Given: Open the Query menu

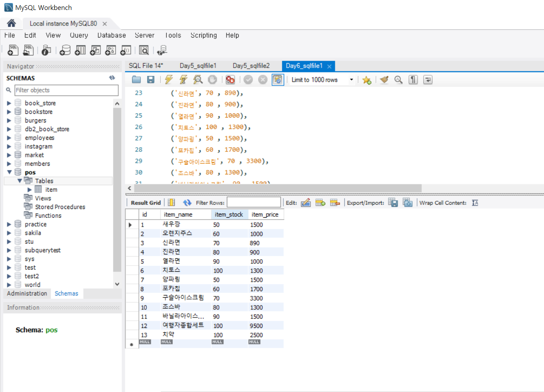Looking at the screenshot, I should tap(79, 35).
